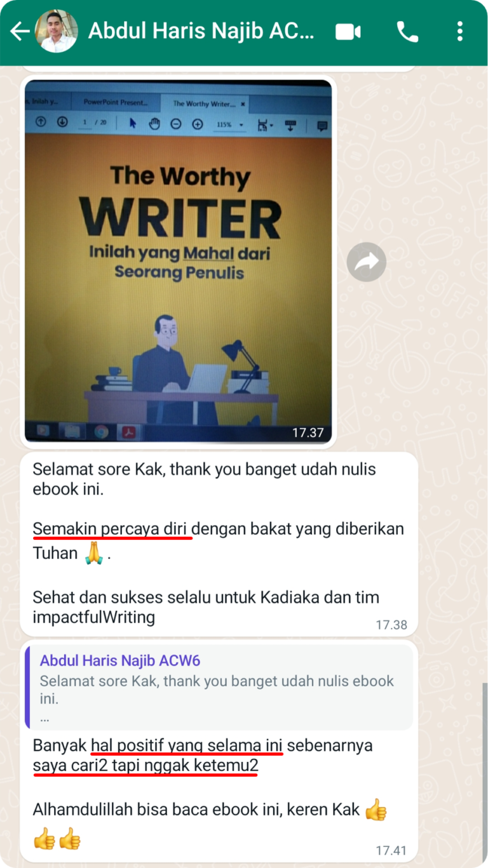Click the page up arrow icon in photo
This screenshot has height=868, width=488.
[x=41, y=122]
